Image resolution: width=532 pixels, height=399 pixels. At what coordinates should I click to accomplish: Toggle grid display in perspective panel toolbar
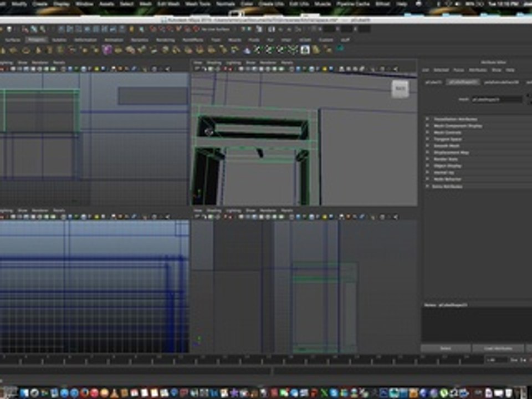(x=241, y=69)
